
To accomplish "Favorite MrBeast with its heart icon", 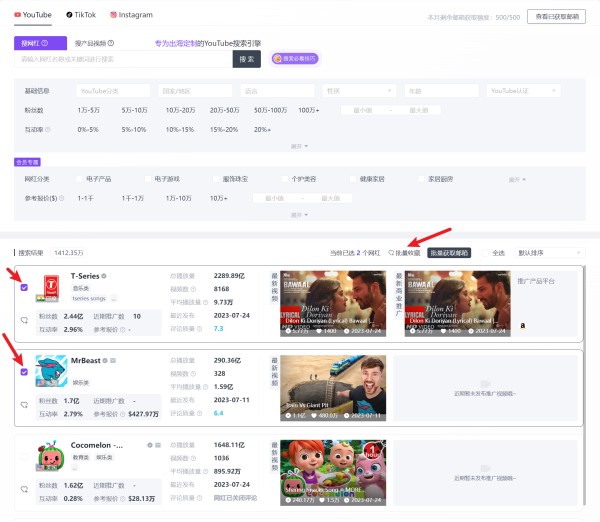I will [24, 405].
